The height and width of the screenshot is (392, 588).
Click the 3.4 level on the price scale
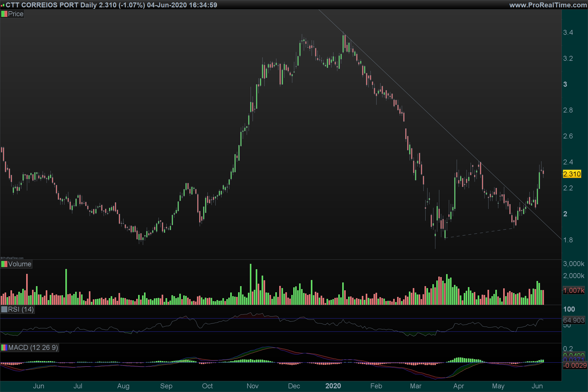pyautogui.click(x=568, y=33)
